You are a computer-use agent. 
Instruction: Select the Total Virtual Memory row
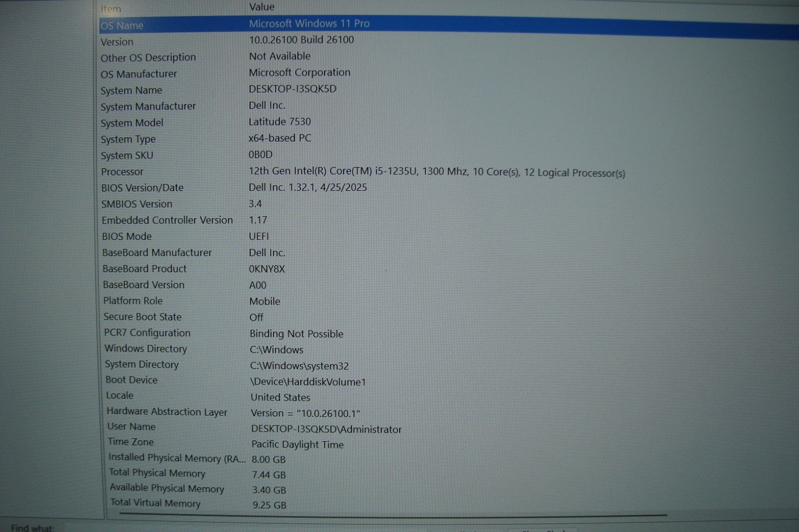[155, 503]
